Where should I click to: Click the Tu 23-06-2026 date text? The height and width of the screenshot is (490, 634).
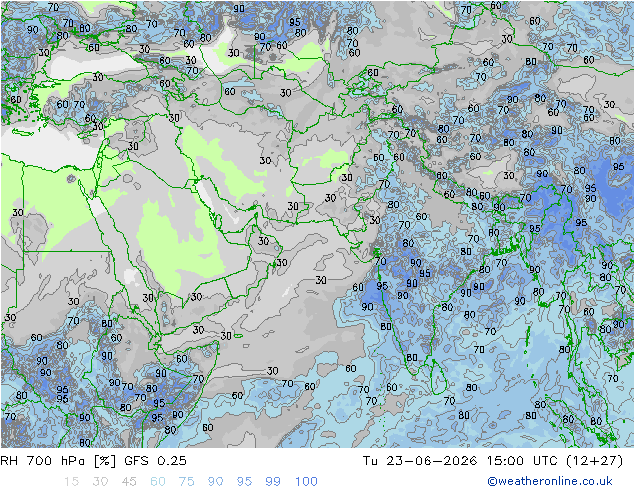point(420,460)
